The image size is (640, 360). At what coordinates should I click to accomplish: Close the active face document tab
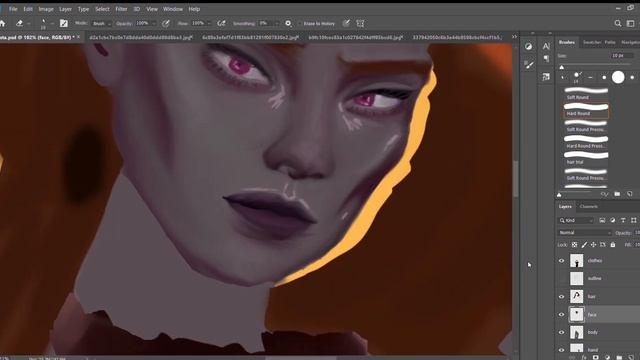click(x=79, y=37)
